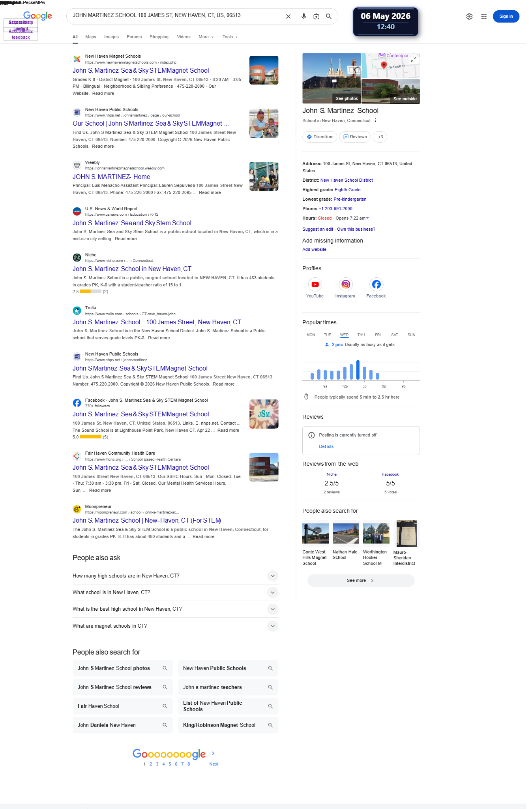Switch to the Maps tab
The height and width of the screenshot is (809, 532).
click(91, 37)
